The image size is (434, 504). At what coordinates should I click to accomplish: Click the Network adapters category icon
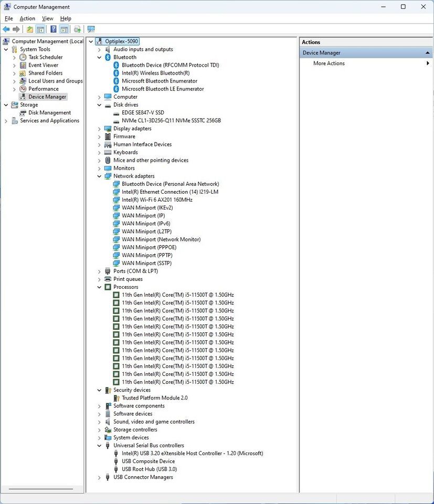pos(108,176)
